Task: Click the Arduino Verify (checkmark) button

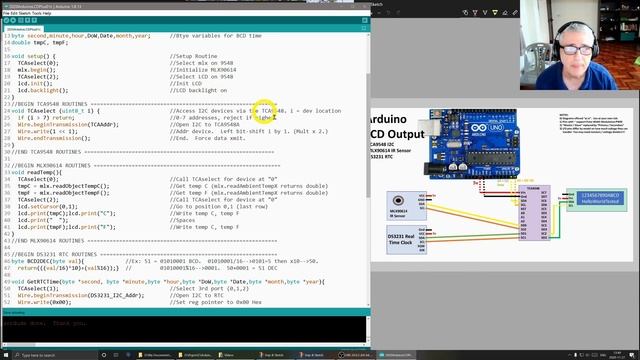Action: coord(6,20)
